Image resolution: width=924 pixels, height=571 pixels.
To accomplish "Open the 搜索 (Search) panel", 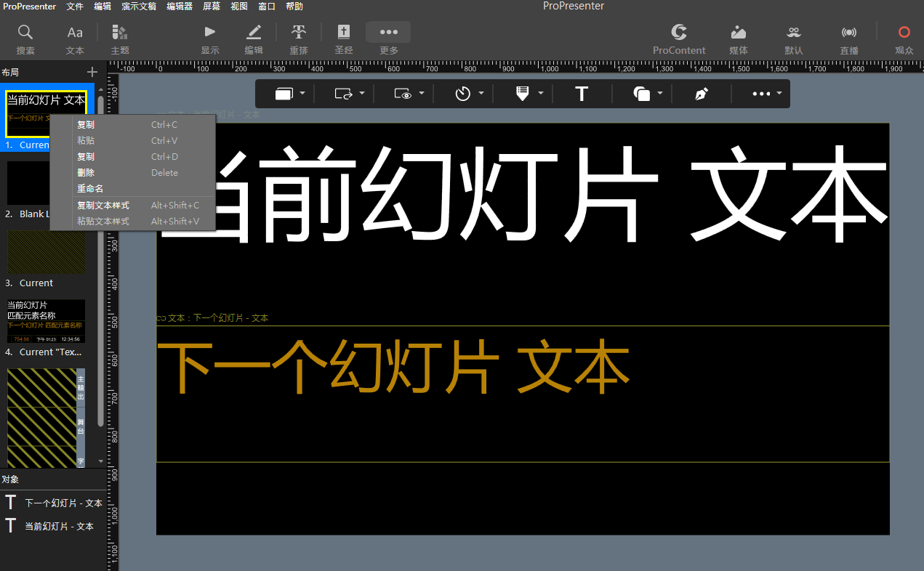I will (x=25, y=39).
